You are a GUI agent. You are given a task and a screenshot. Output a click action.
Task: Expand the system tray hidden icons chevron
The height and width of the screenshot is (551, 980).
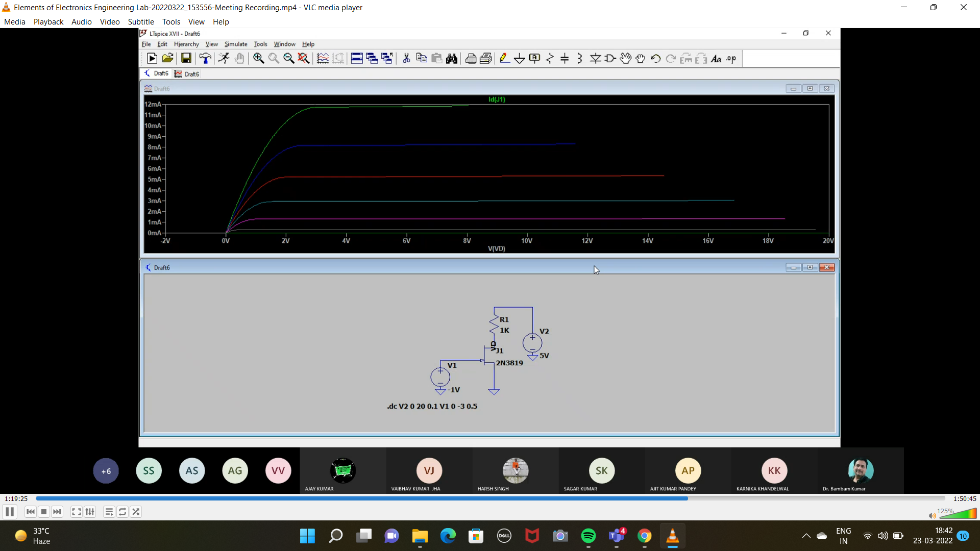pos(806,536)
